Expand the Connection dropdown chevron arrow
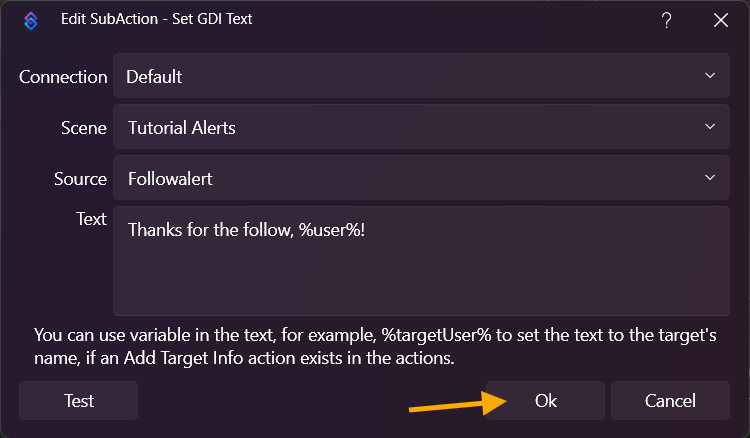 [x=710, y=76]
